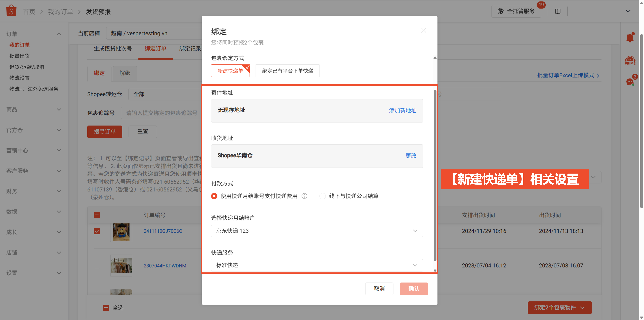
Task: Click the 取消 button
Action: coord(379,289)
